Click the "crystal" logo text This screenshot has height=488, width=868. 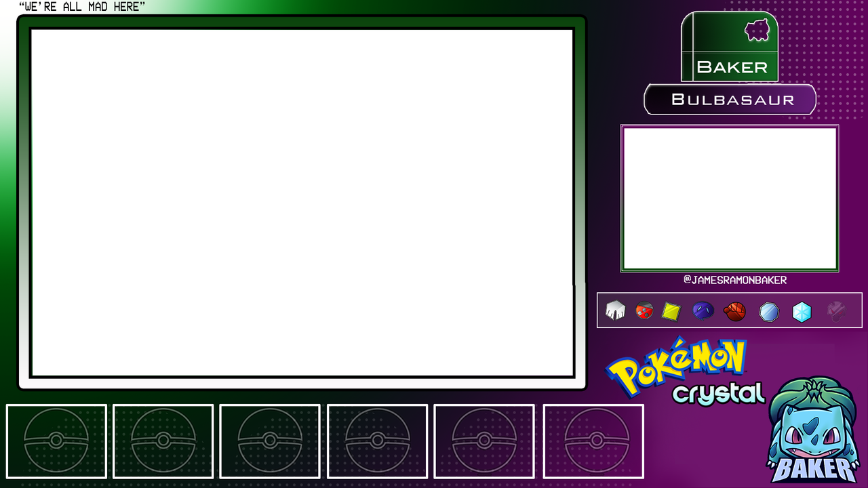[x=718, y=393]
